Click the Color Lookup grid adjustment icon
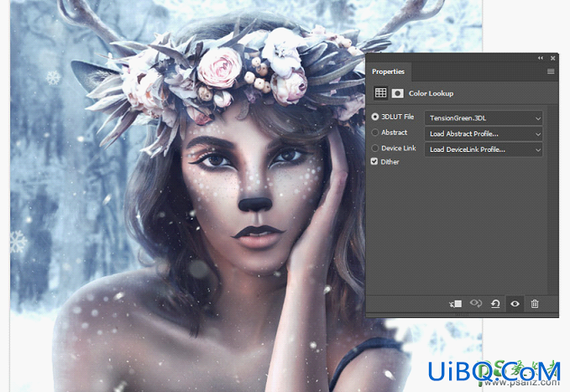570x392 pixels. click(x=380, y=93)
